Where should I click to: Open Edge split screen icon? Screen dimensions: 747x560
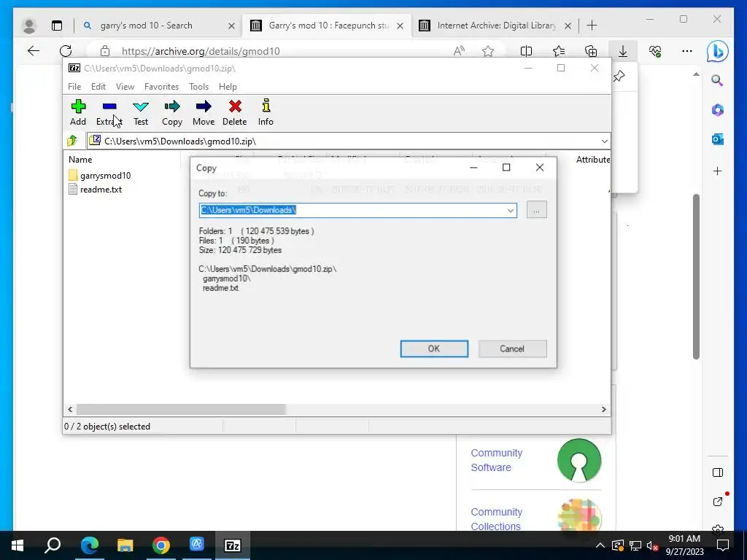tap(526, 51)
